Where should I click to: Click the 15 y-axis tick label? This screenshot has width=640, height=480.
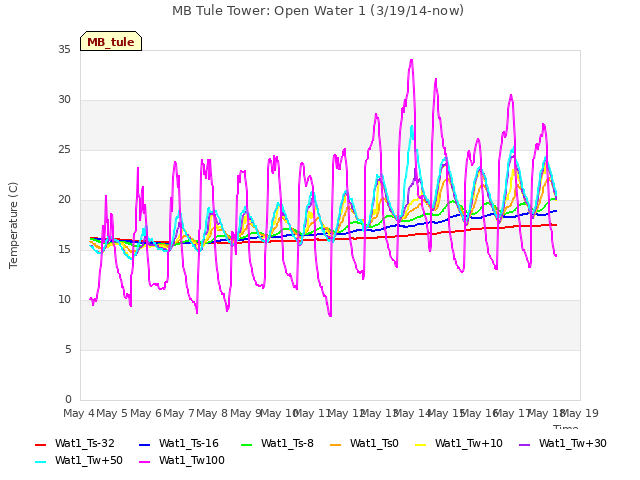[64, 250]
